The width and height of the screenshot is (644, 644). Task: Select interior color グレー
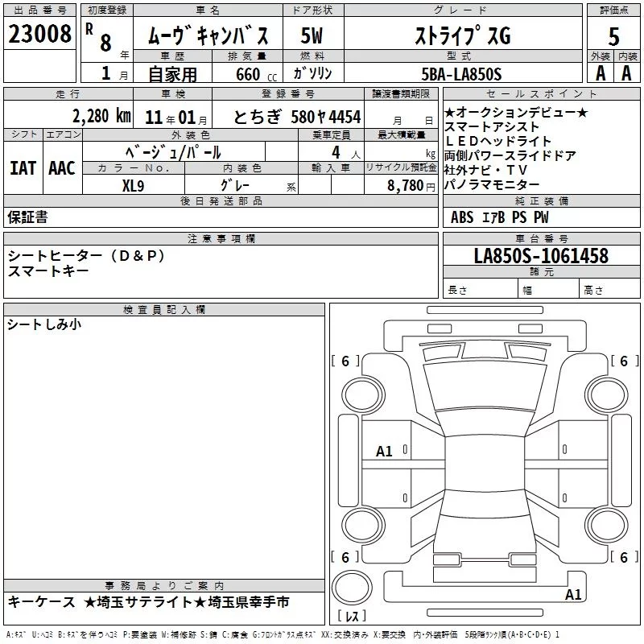235,185
